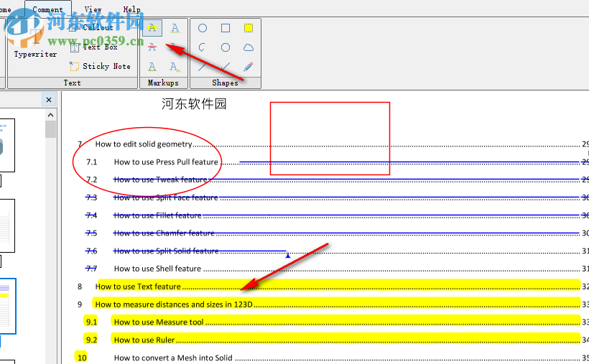Image resolution: width=589 pixels, height=364 pixels.
Task: Select the Insert caret markup tool
Action: click(175, 67)
